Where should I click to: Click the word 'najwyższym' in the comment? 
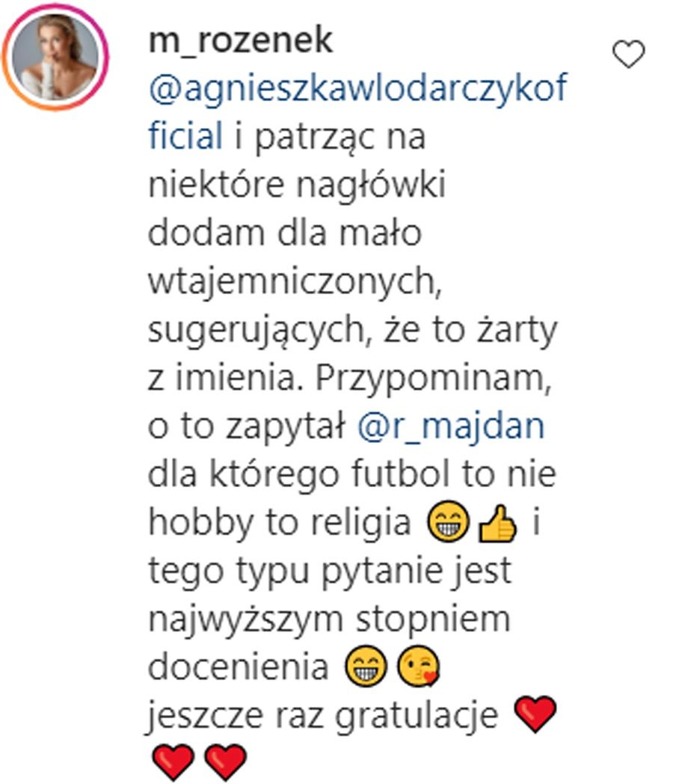245,620
